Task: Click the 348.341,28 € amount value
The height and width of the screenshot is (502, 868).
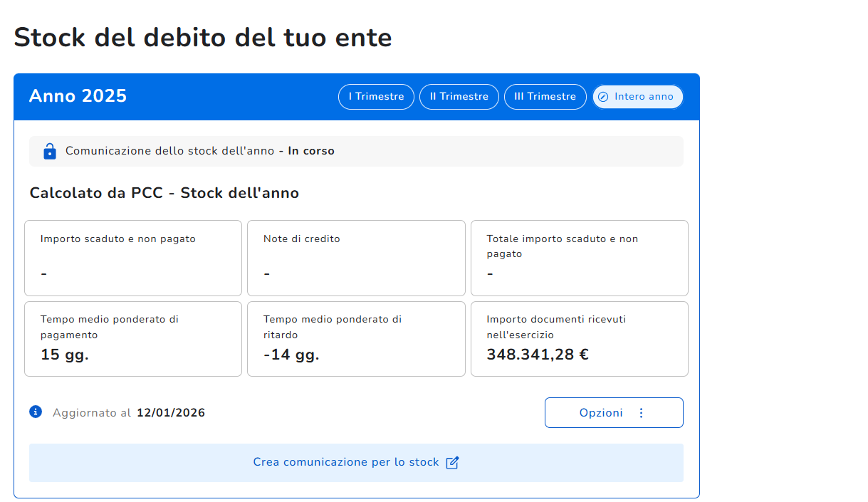Action: 538,355
